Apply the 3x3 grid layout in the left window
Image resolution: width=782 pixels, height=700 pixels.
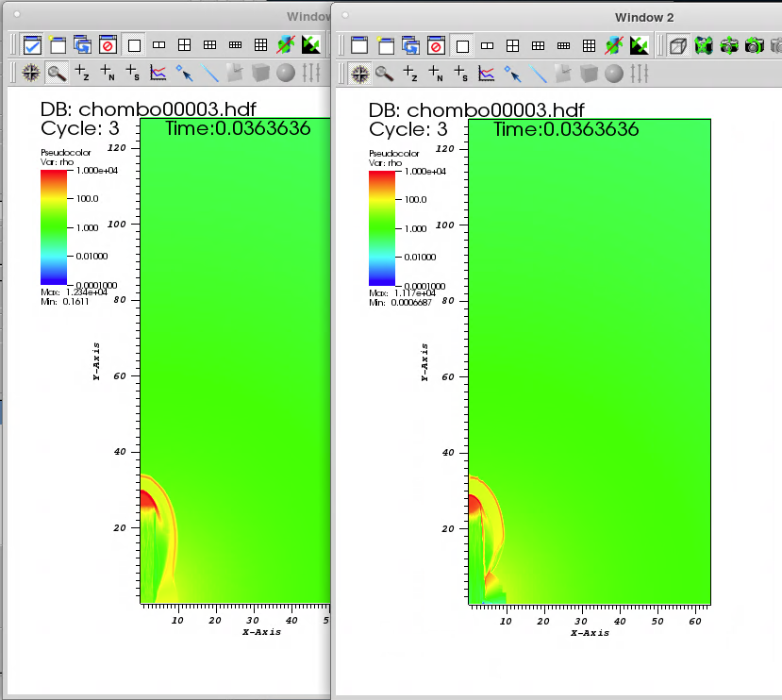(x=261, y=45)
